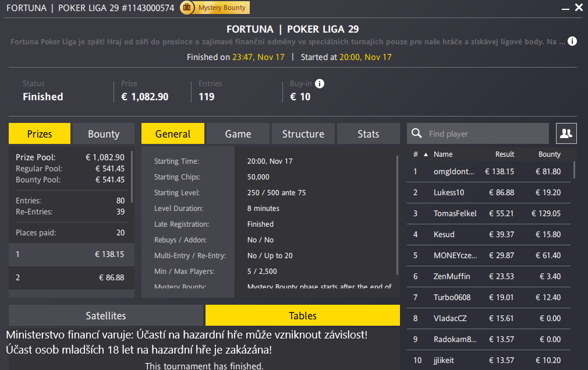588x370 pixels.
Task: Open the description info icon
Action: click(x=572, y=41)
